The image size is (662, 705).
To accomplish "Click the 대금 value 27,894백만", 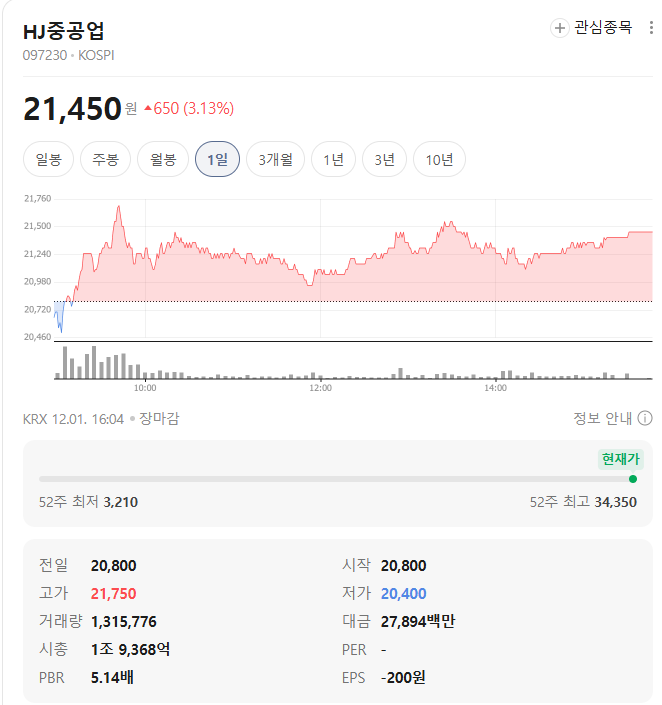I will click(418, 621).
